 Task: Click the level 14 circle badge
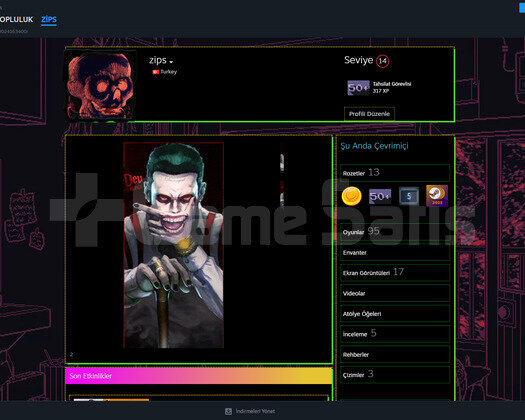click(x=382, y=61)
